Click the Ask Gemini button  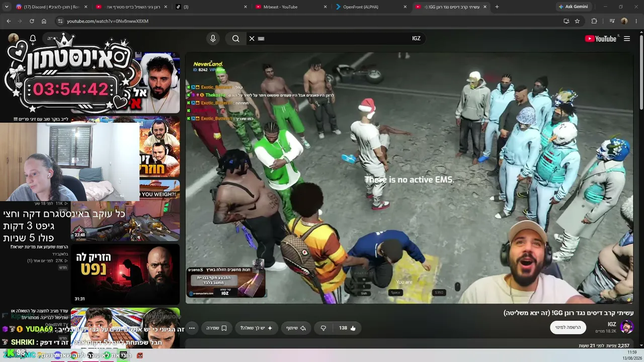click(x=573, y=7)
